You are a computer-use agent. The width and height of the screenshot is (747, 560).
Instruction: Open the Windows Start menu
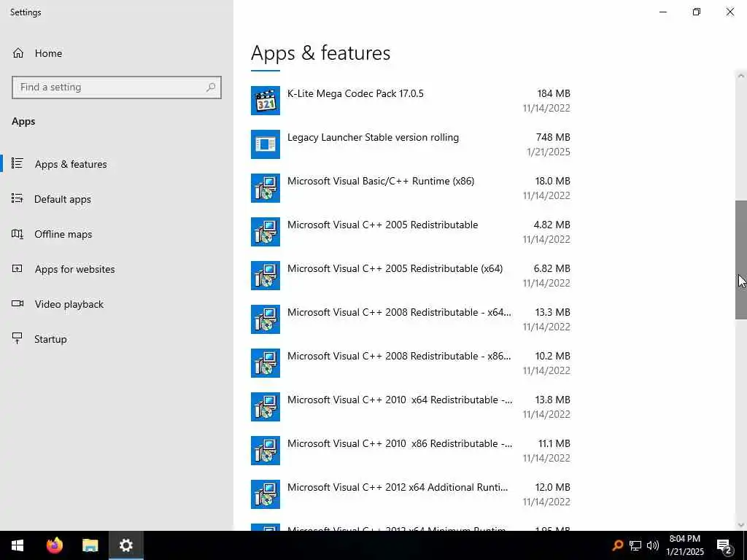pyautogui.click(x=18, y=545)
